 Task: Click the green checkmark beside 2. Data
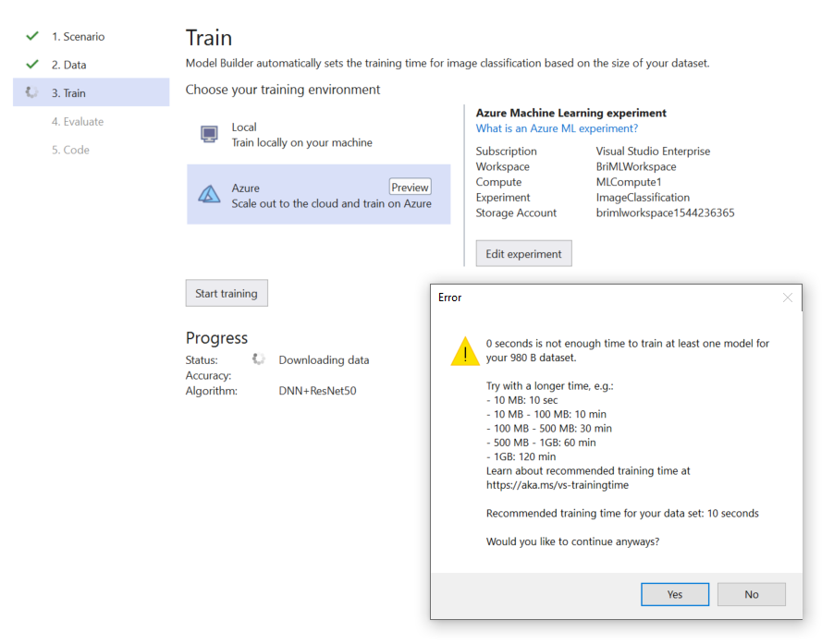[x=32, y=65]
